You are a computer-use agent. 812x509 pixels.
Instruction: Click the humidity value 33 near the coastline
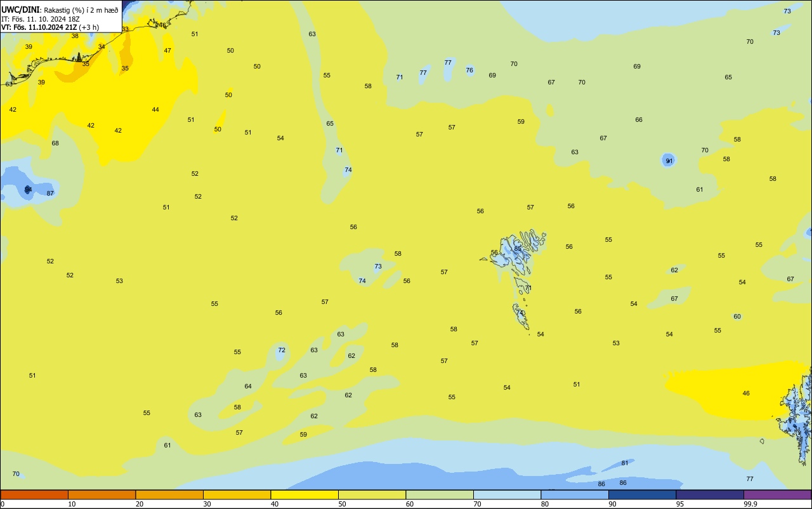click(125, 29)
